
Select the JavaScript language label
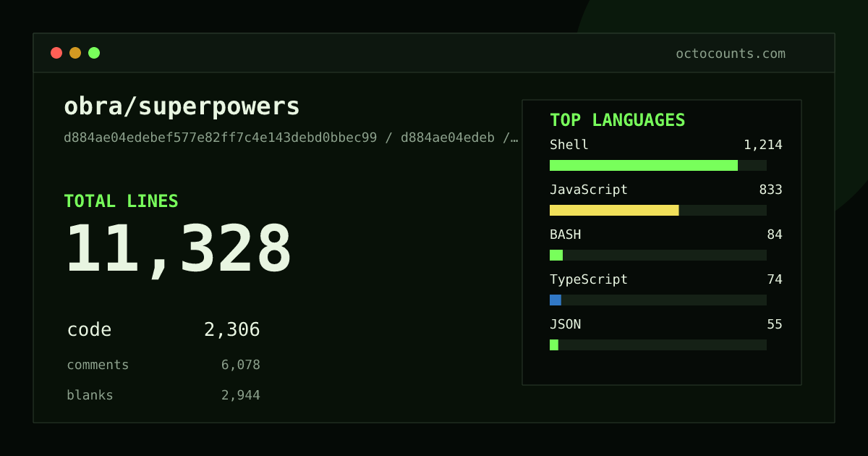589,190
